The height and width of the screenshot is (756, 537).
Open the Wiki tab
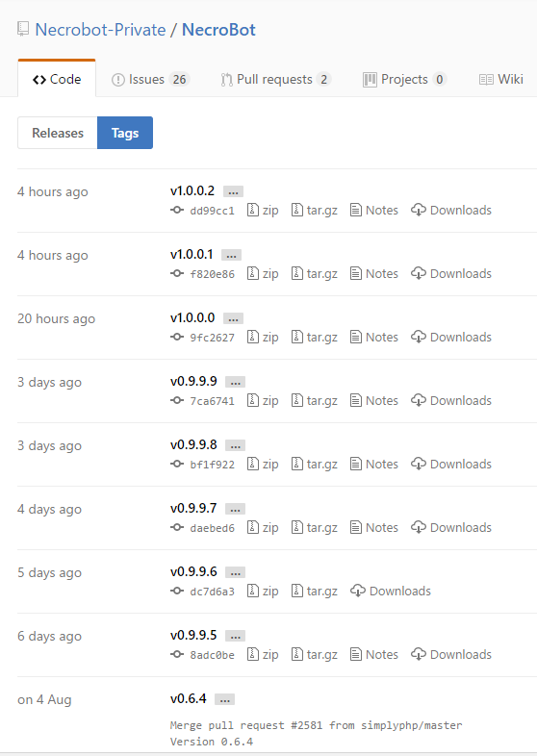tap(500, 79)
